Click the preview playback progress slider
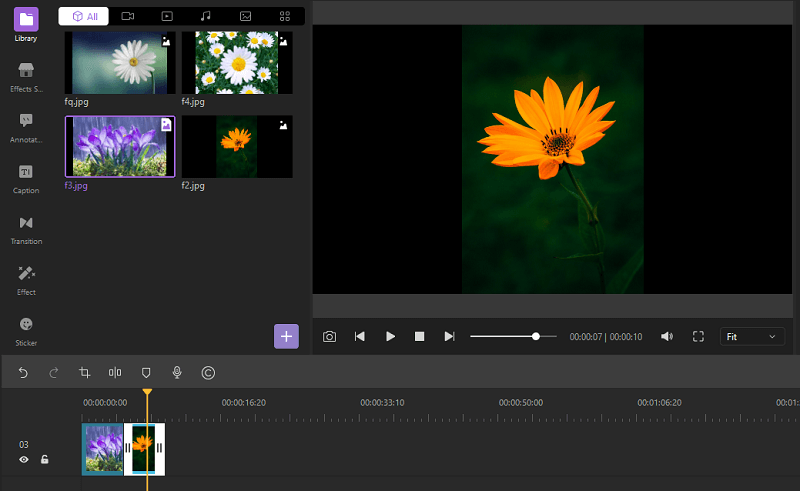800x491 pixels. [x=512, y=337]
